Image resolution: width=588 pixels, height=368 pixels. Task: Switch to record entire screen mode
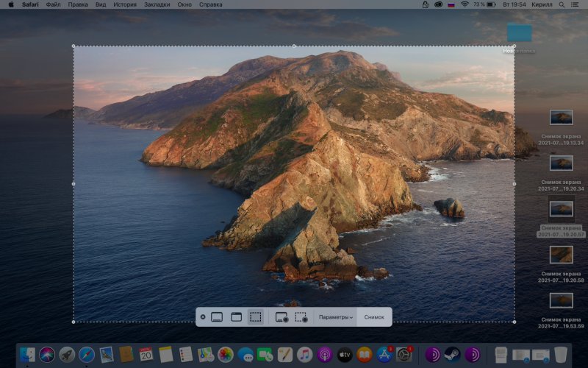tap(281, 316)
